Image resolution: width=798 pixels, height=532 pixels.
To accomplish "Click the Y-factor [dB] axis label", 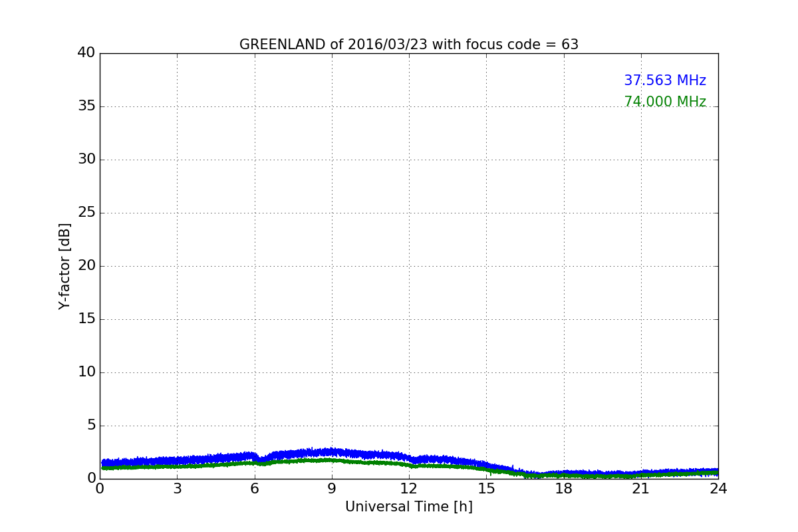I will 65,266.
